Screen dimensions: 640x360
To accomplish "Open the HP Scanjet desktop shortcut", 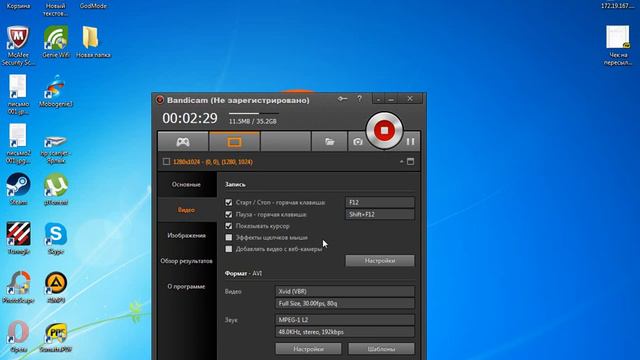I will (x=56, y=150).
